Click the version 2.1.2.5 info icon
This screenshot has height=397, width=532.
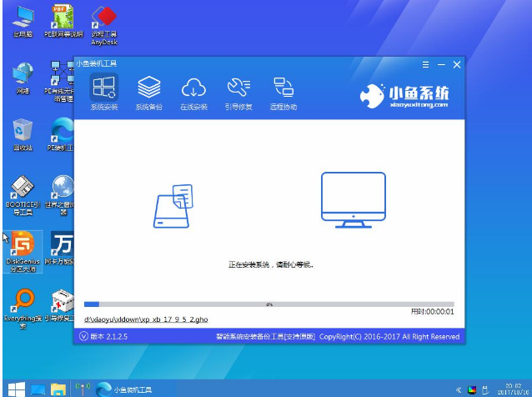(x=83, y=337)
